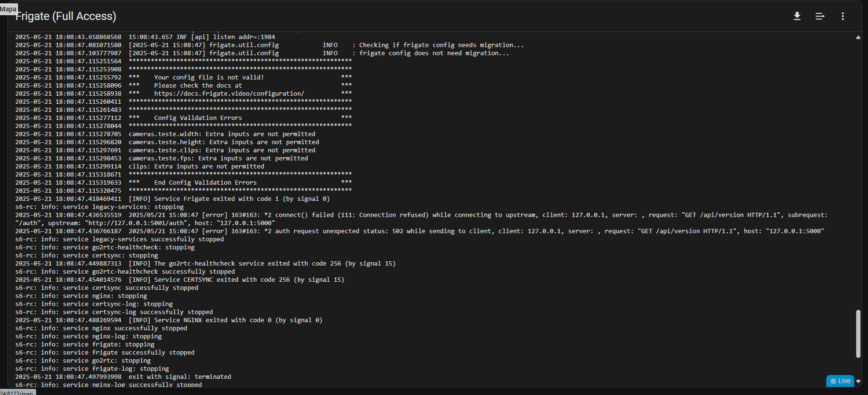Click "auth request unexpected status: 502" error line

click(x=419, y=231)
